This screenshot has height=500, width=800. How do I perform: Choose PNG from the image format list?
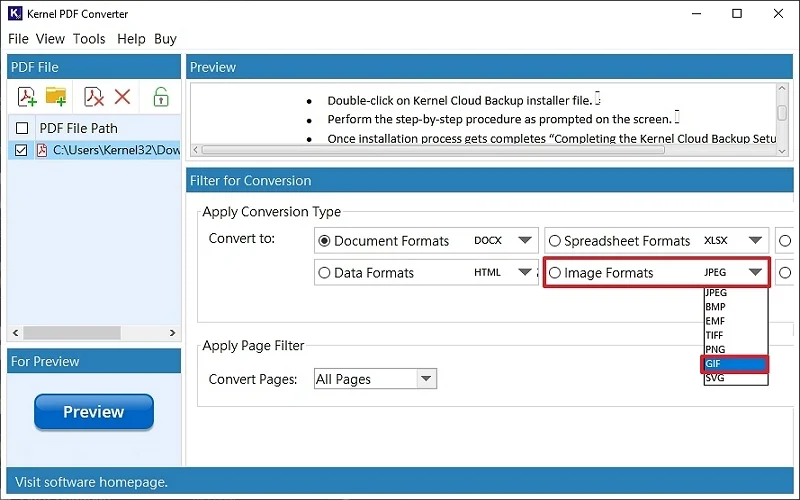pos(736,349)
